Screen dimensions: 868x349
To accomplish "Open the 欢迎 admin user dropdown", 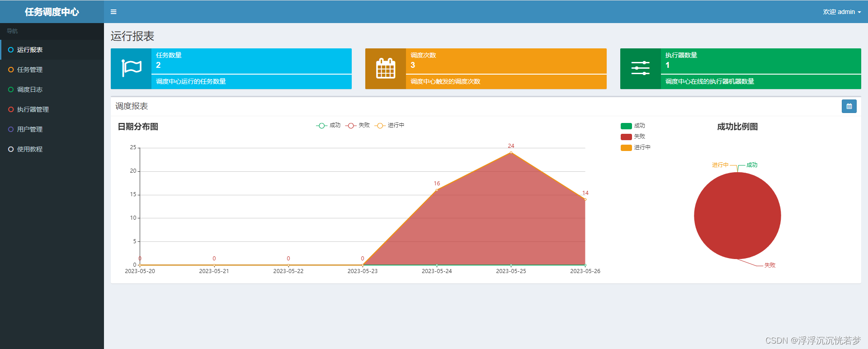I will (x=842, y=12).
